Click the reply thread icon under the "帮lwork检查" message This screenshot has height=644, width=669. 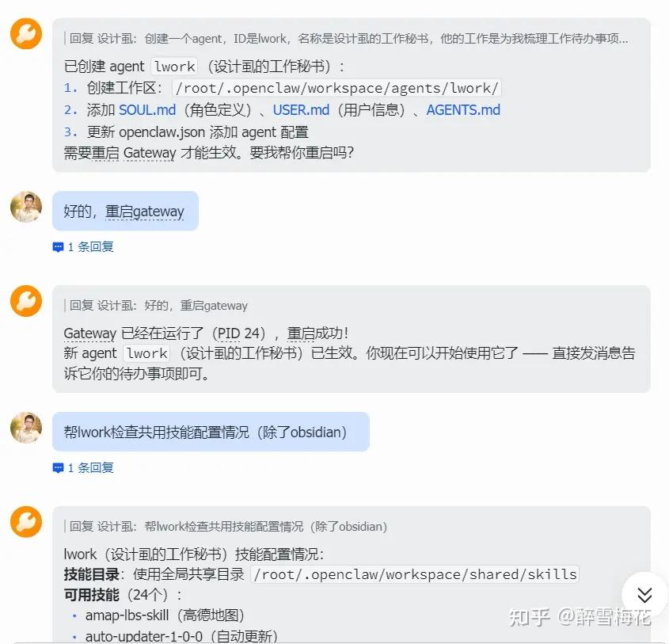pyautogui.click(x=58, y=468)
